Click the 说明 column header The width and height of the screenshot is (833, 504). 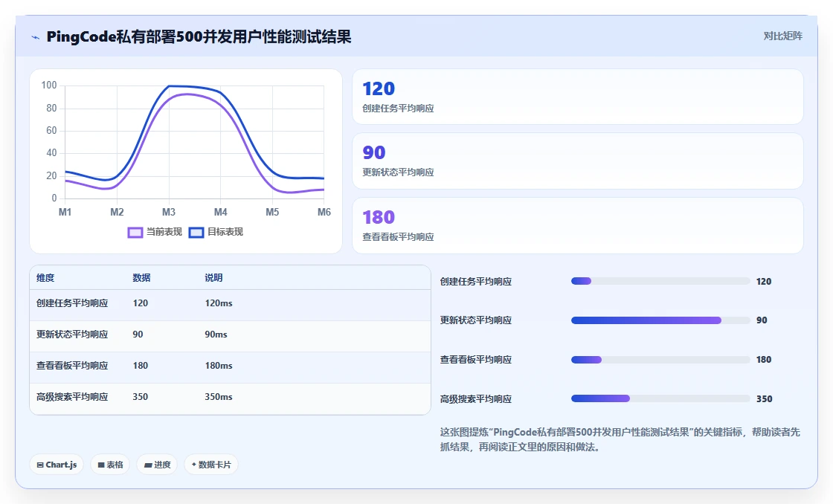213,278
